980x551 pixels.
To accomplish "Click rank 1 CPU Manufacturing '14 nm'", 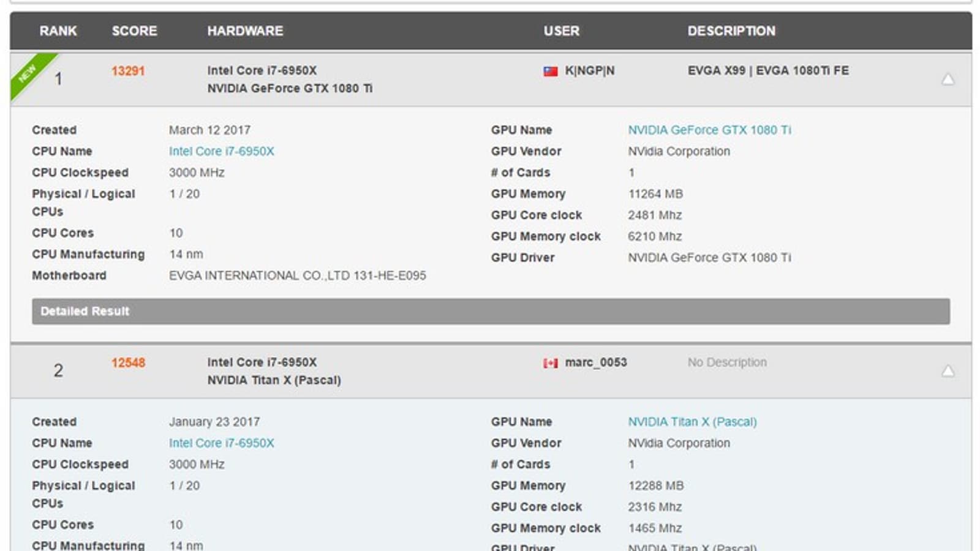I will pos(186,254).
